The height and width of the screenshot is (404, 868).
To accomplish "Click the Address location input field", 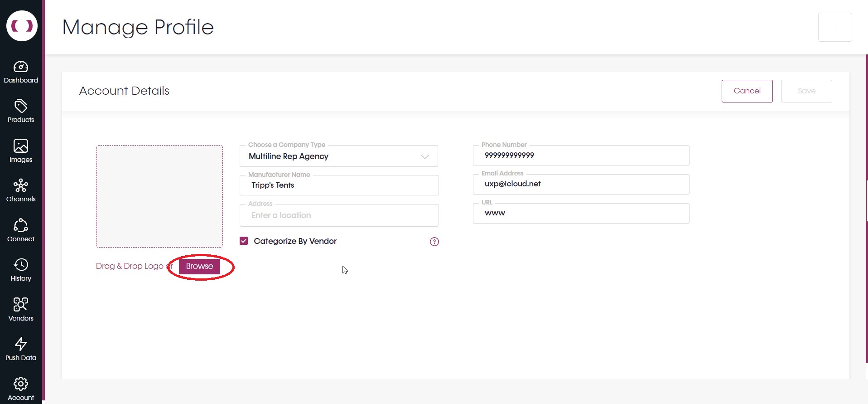I will (339, 215).
